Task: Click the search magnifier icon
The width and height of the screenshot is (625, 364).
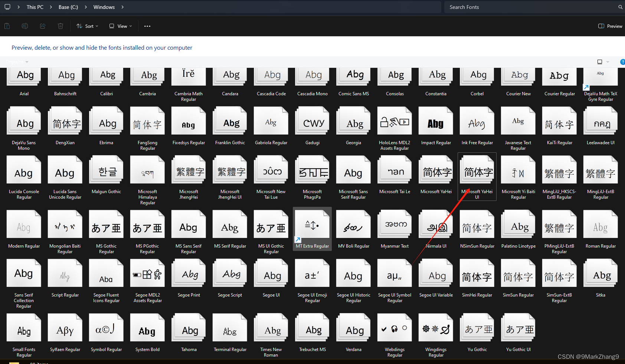Action: pos(620,7)
